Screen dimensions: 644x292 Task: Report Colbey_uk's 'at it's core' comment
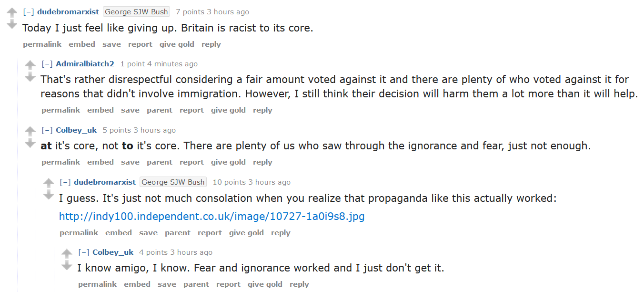coord(191,162)
